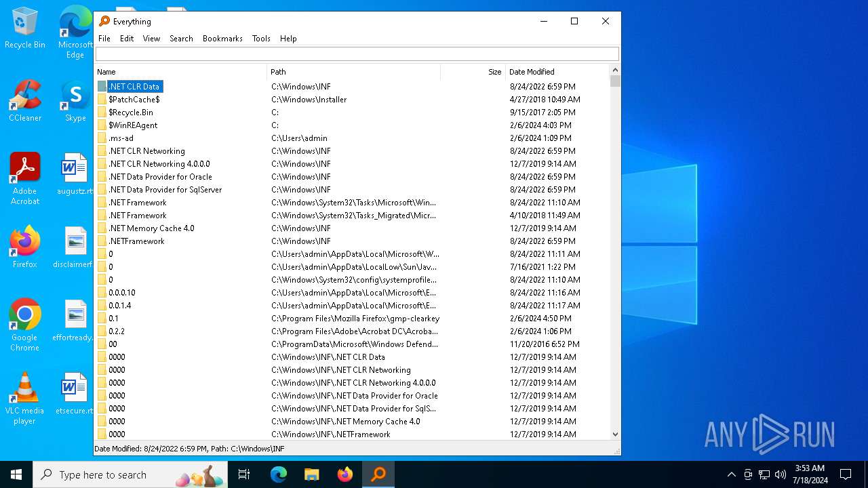
Task: Select .NET Data Provider for SqlServer row
Action: coord(352,190)
